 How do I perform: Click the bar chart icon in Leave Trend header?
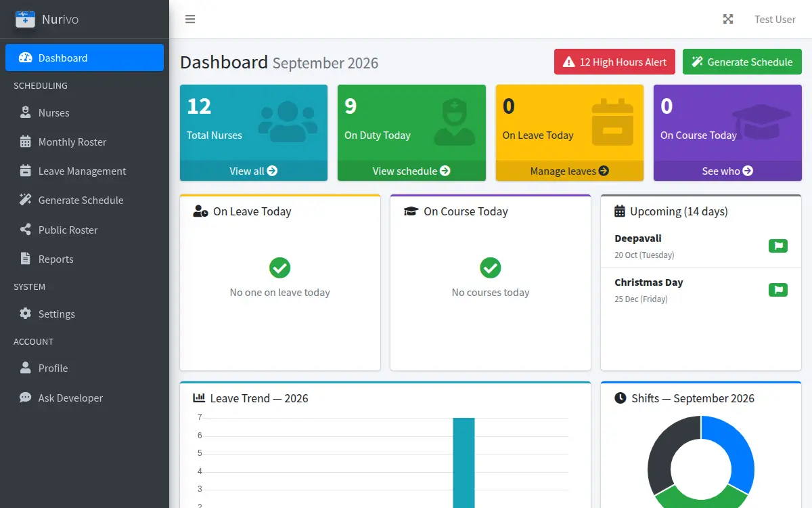coord(199,398)
